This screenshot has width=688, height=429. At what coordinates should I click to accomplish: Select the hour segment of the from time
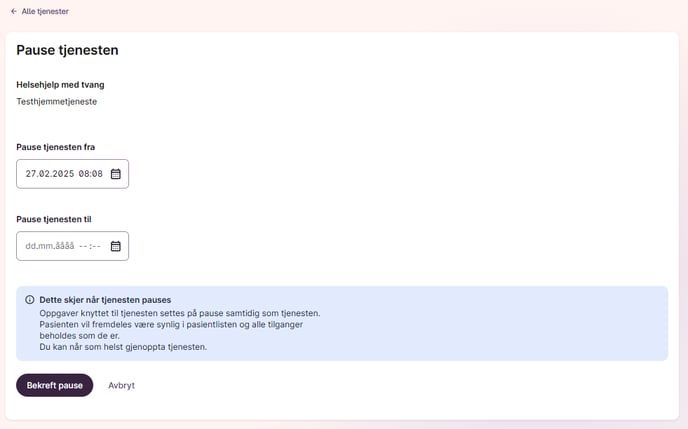click(x=83, y=174)
